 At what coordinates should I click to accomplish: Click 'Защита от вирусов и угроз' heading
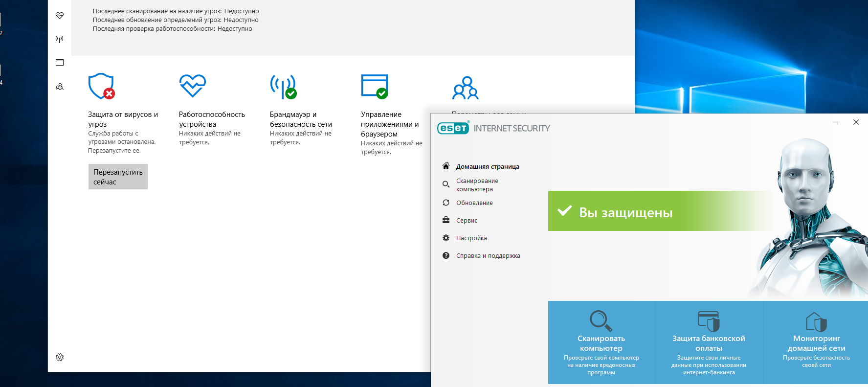pos(123,119)
